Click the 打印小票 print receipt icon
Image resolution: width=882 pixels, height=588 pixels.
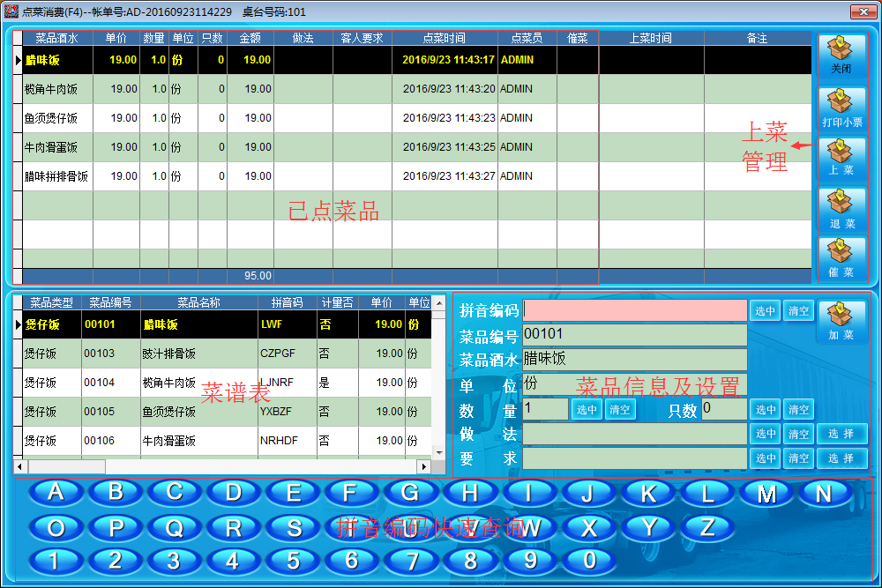[841, 108]
